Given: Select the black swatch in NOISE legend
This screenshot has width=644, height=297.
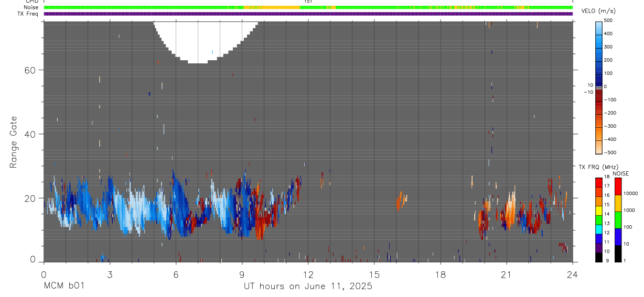Looking at the screenshot, I should [x=618, y=254].
